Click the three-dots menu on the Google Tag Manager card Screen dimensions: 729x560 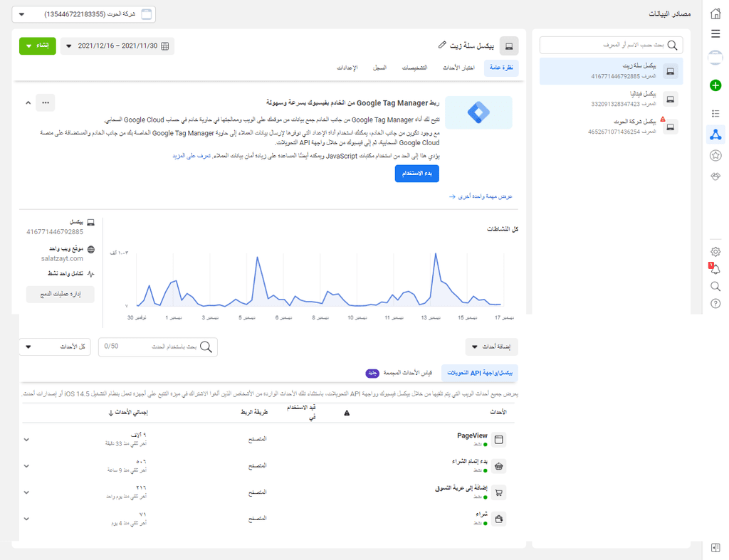[46, 102]
